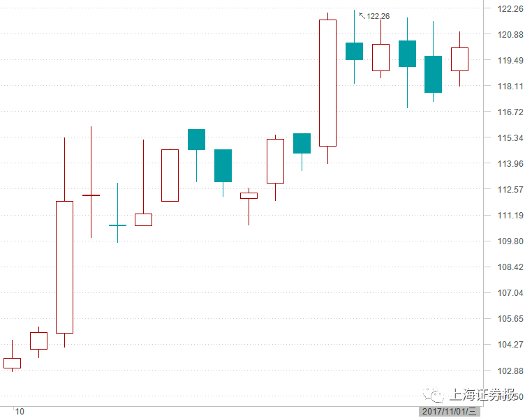Click the WeChat logo in the watermark
The image size is (532, 418).
tap(436, 396)
